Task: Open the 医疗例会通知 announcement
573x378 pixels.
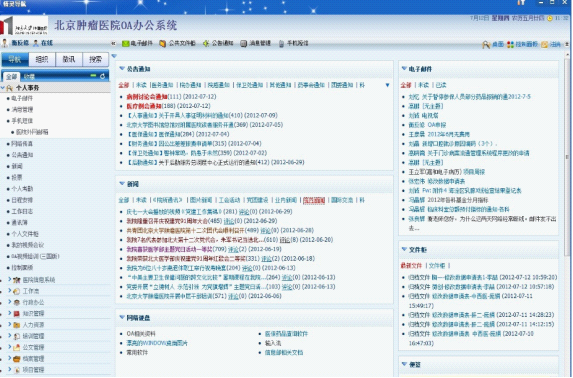Action: tap(144, 106)
